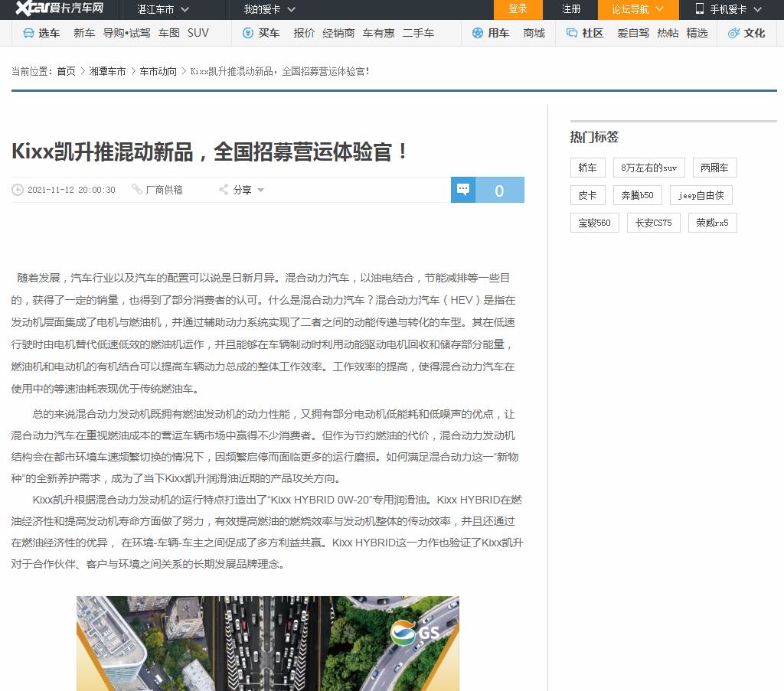Go to 新车 section

click(84, 33)
